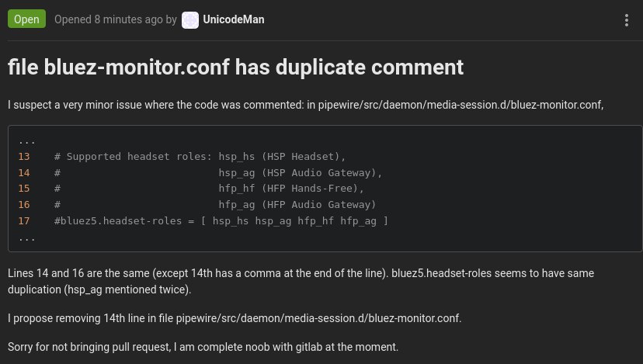643x364 pixels.
Task: Click code line 13 with Supported headset roles
Action: click(200, 157)
